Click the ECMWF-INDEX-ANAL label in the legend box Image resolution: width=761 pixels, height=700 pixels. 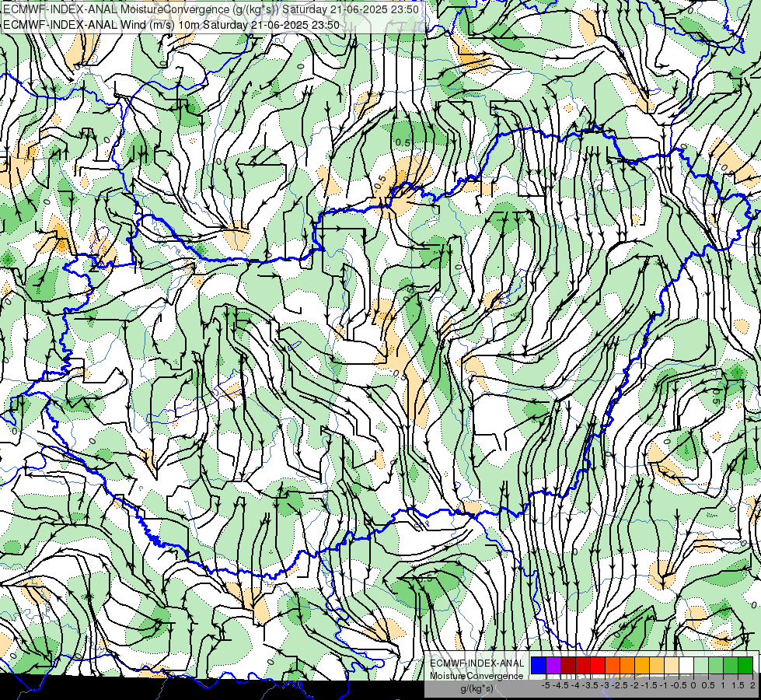click(x=477, y=663)
